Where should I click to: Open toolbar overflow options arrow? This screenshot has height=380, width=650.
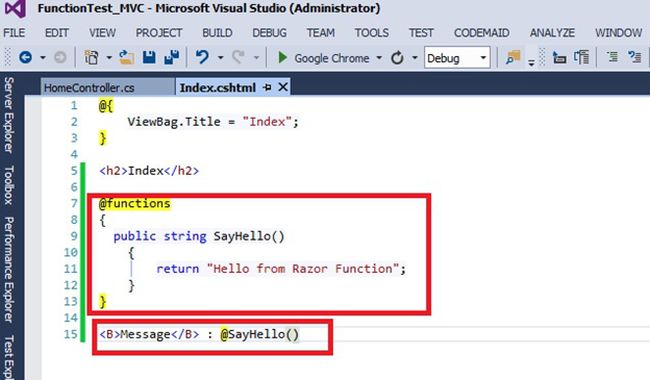point(531,63)
